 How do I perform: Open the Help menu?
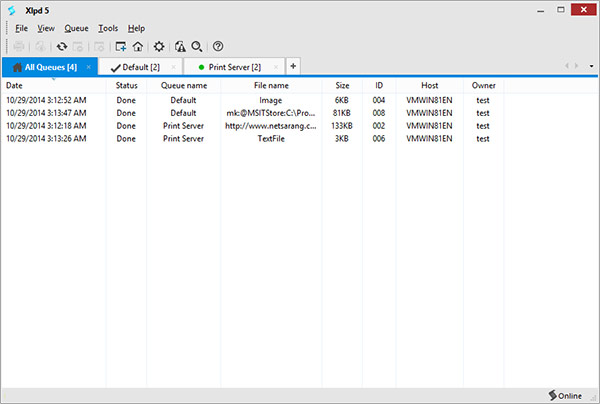click(136, 28)
